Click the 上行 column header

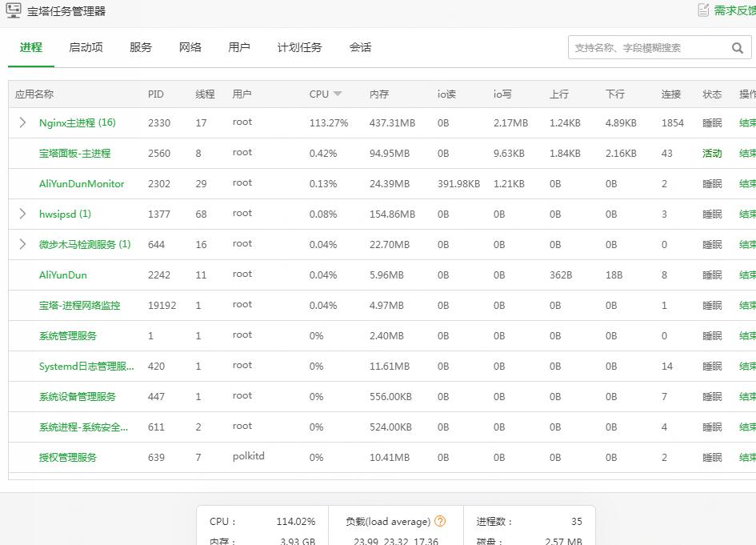(x=559, y=94)
